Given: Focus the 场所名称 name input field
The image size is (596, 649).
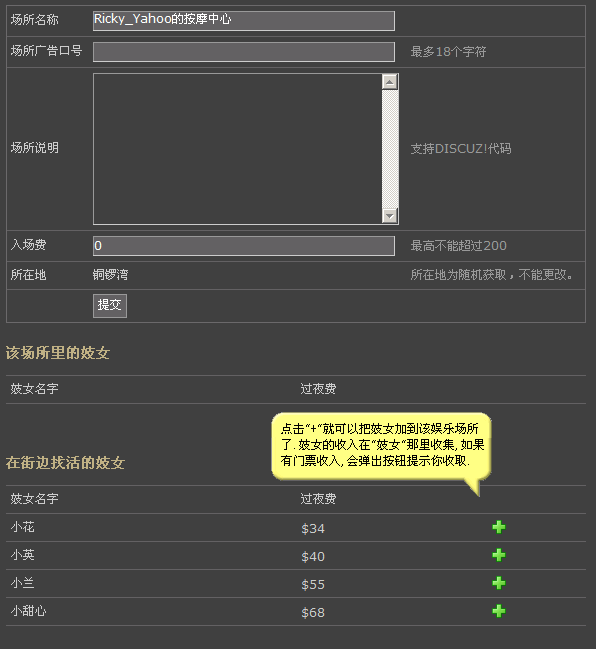Looking at the screenshot, I should pyautogui.click(x=244, y=21).
